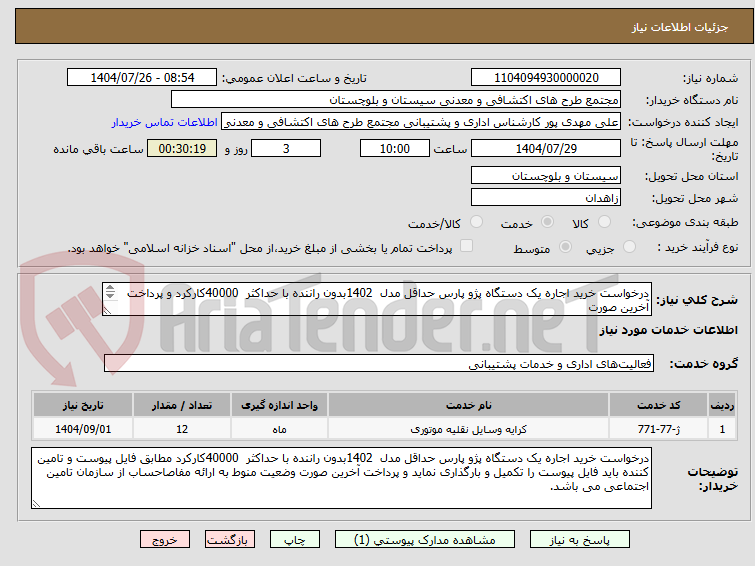The image size is (755, 566).
Task: Open اطلاعات تماس خریدار link
Action: pos(165,122)
